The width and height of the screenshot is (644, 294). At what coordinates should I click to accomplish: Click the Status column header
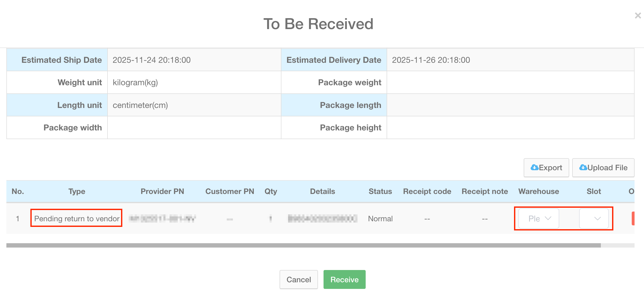coord(380,191)
